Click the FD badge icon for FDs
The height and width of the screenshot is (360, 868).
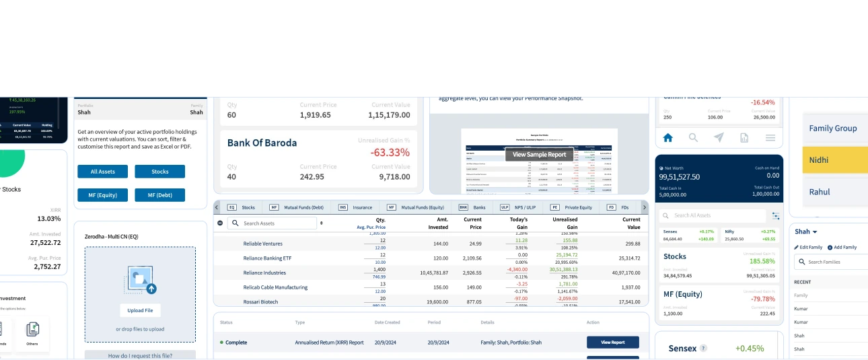click(x=612, y=208)
